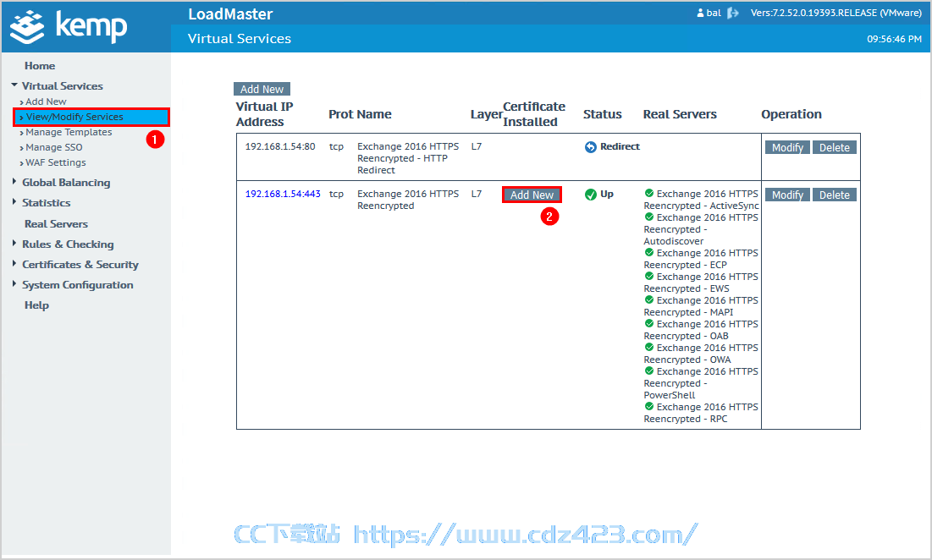932x560 pixels.
Task: Click the Kemp logo
Action: click(x=69, y=27)
